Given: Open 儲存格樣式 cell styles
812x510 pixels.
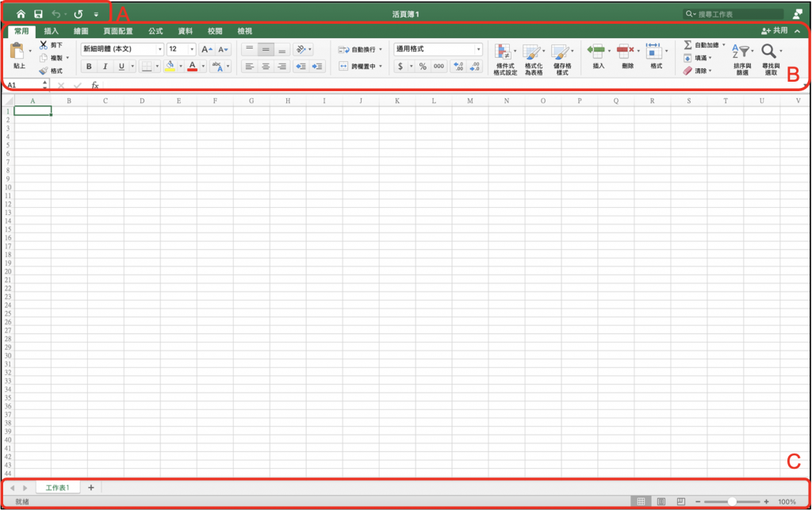Looking at the screenshot, I should click(562, 59).
